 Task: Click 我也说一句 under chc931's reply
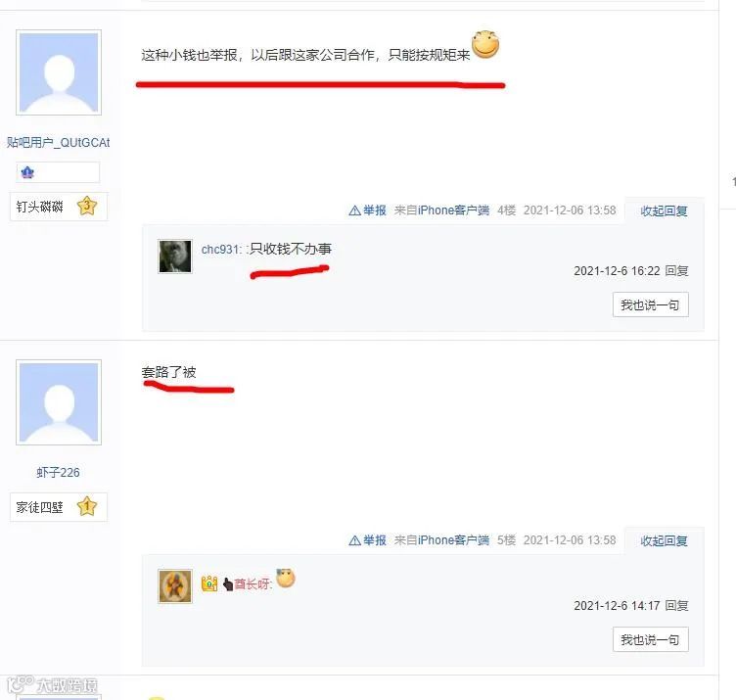click(650, 304)
